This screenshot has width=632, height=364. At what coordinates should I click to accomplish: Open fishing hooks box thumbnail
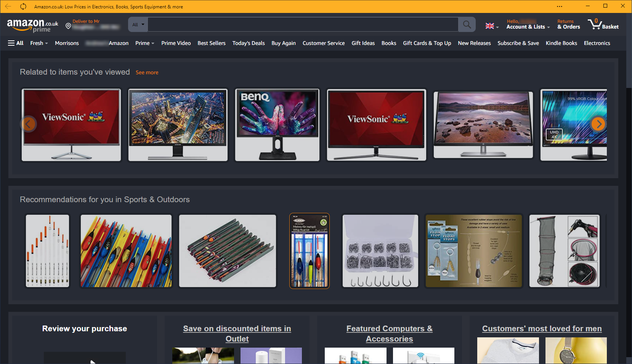[380, 251]
